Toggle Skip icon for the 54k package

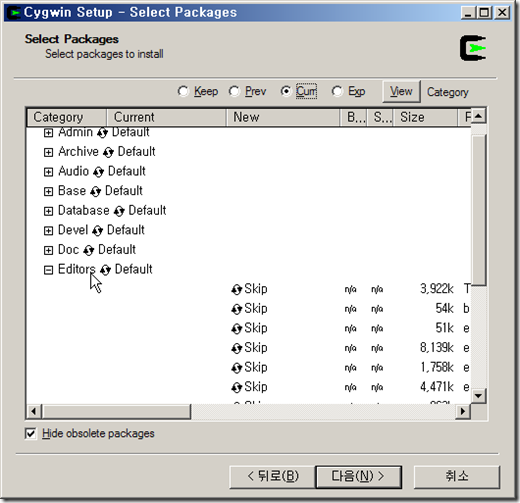236,309
